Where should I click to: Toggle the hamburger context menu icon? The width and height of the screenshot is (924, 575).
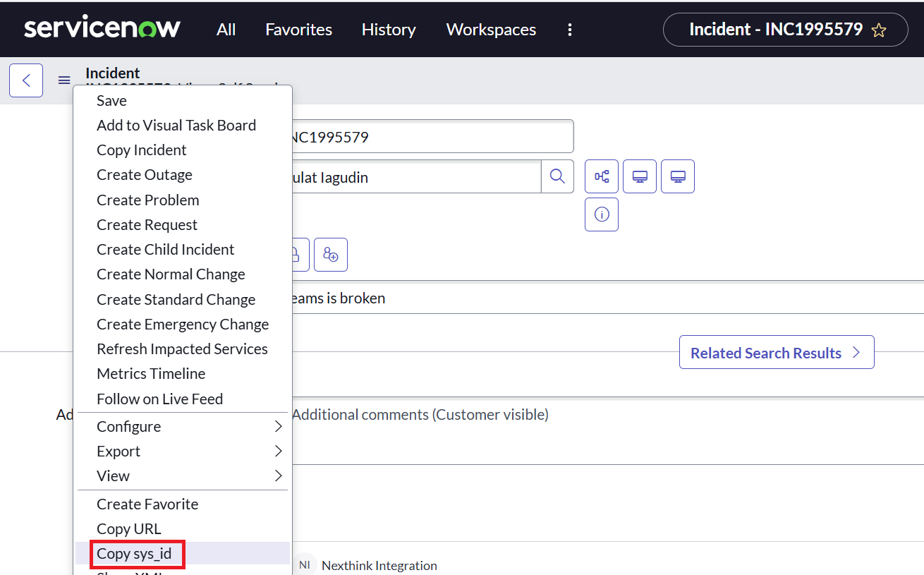point(64,80)
